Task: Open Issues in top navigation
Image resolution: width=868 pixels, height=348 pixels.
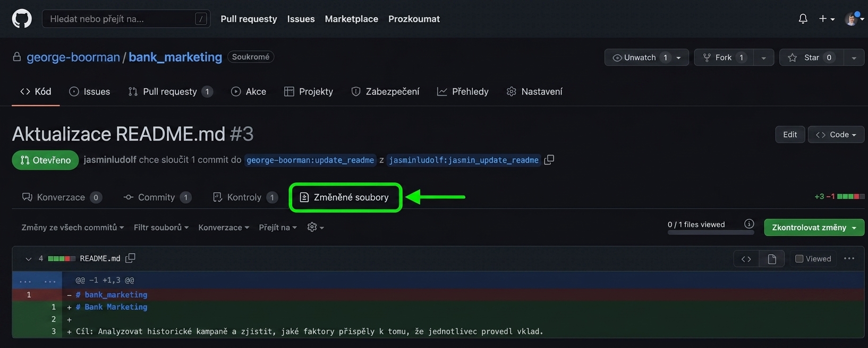Action: (301, 19)
